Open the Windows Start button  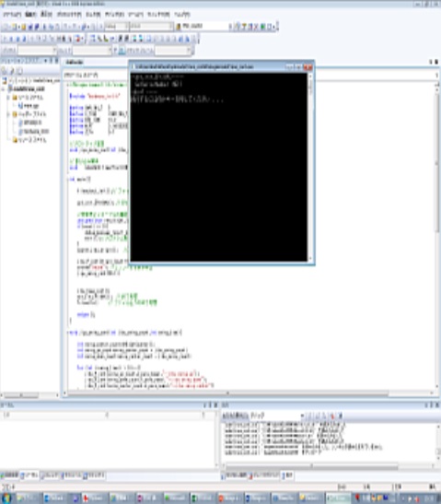pos(6,498)
